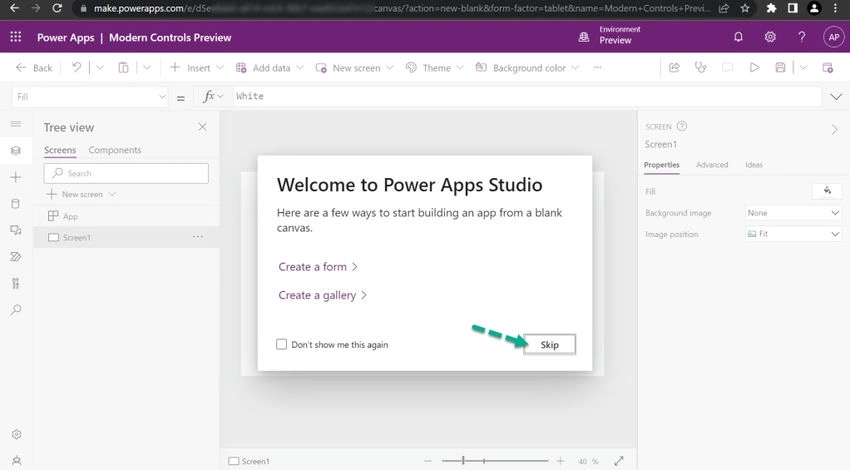Open the app checker stethoscope icon
The height and width of the screenshot is (470, 850).
[x=700, y=68]
